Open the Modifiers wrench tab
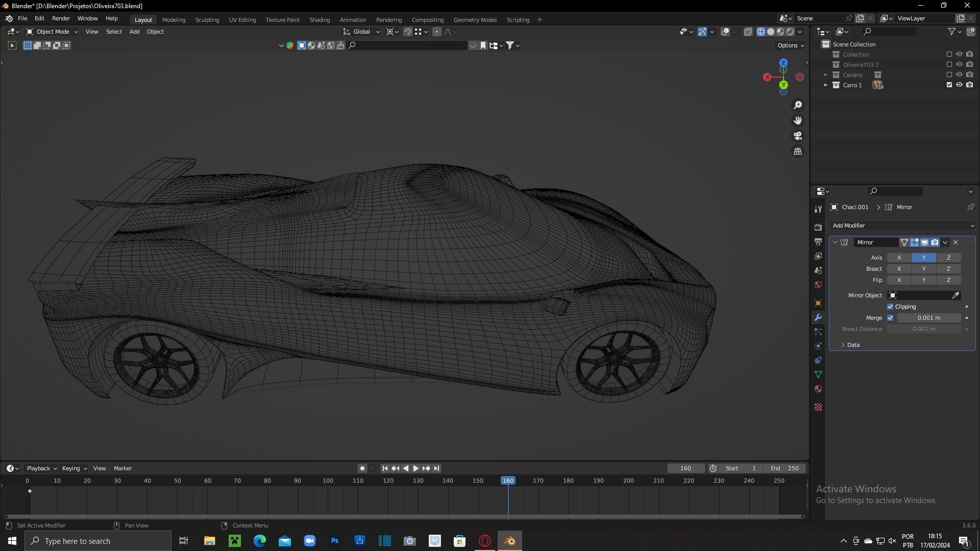The image size is (980, 551). (818, 317)
